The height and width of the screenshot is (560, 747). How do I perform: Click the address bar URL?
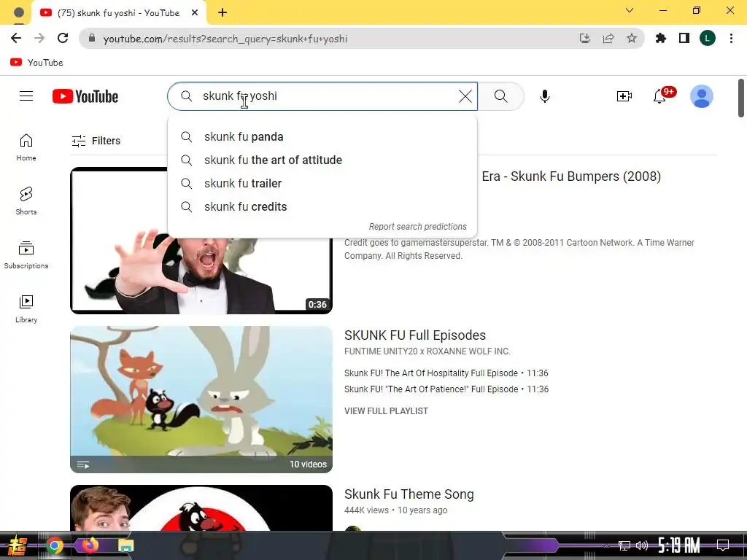tap(225, 39)
